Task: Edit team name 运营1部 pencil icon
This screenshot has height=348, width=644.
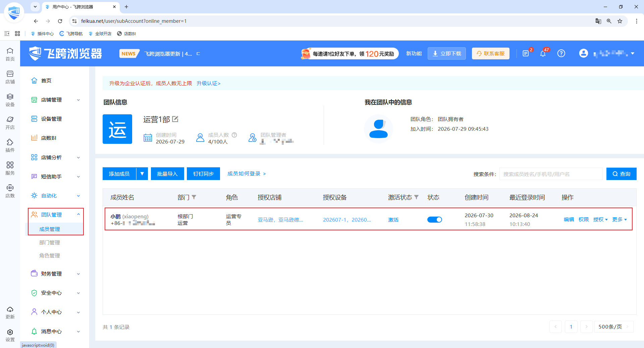Action: tap(175, 119)
